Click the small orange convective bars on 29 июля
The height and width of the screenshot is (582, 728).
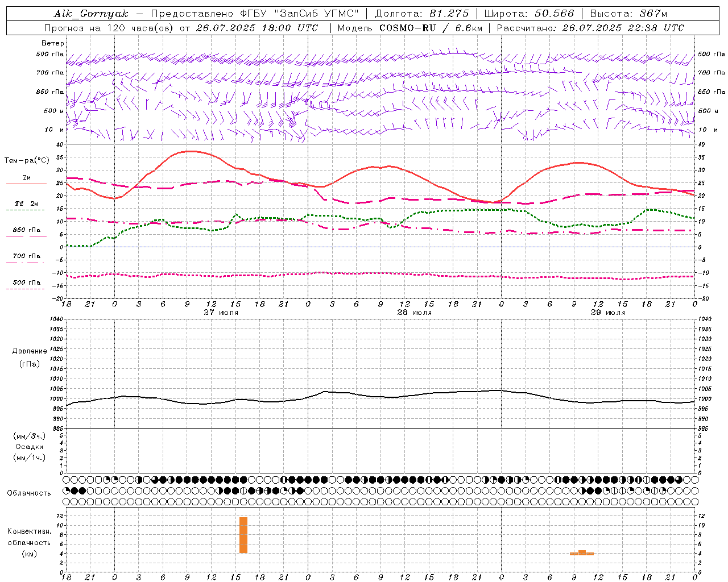click(x=582, y=552)
